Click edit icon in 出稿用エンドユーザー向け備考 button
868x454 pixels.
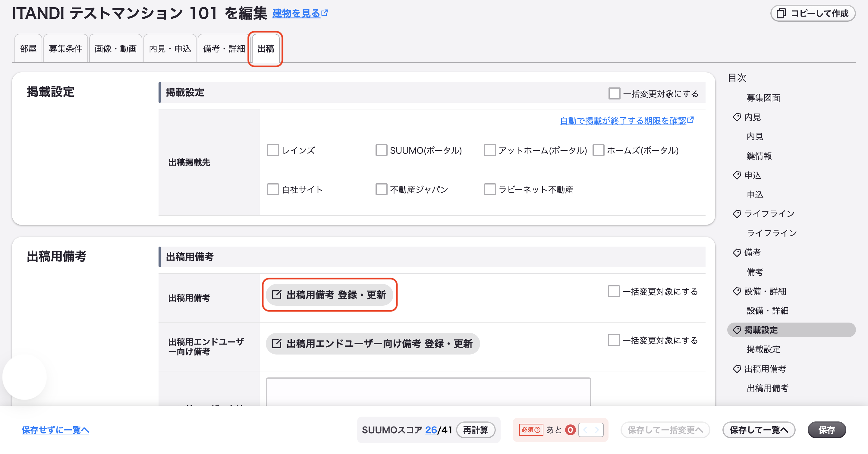(x=277, y=343)
